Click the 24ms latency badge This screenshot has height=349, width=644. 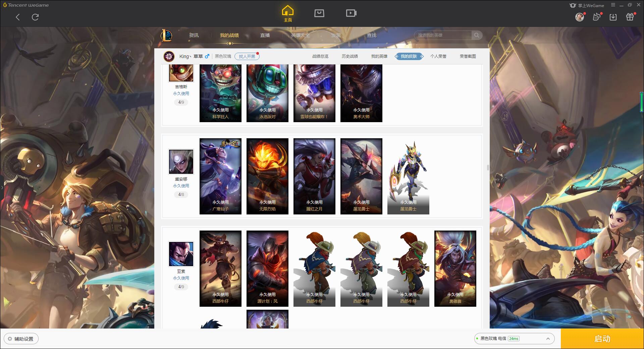514,339
